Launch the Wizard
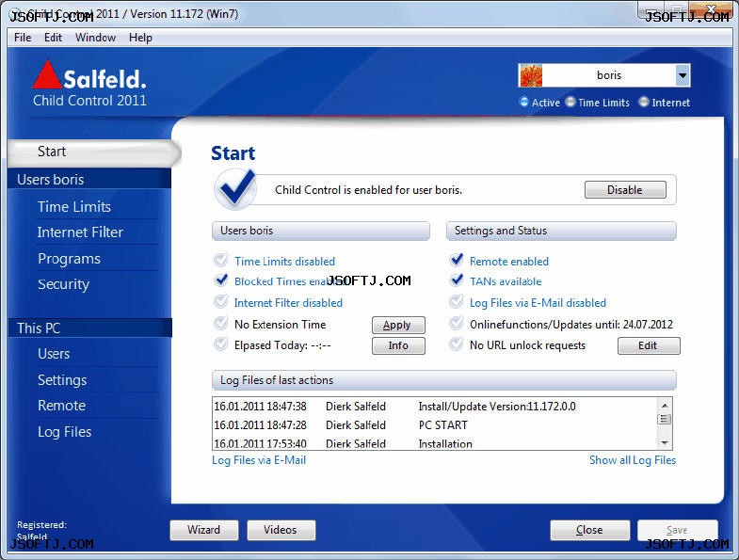Viewport: 739px width, 560px height. (x=204, y=530)
